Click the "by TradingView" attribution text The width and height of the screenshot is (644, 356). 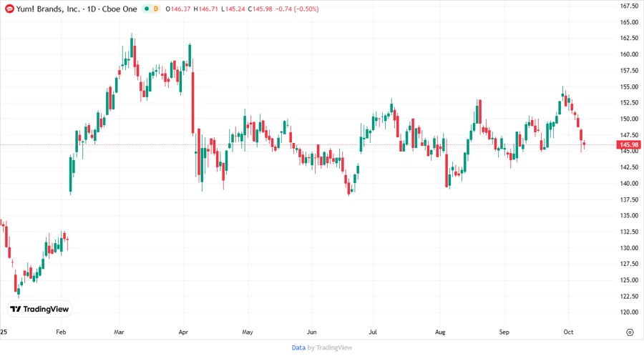pos(329,347)
